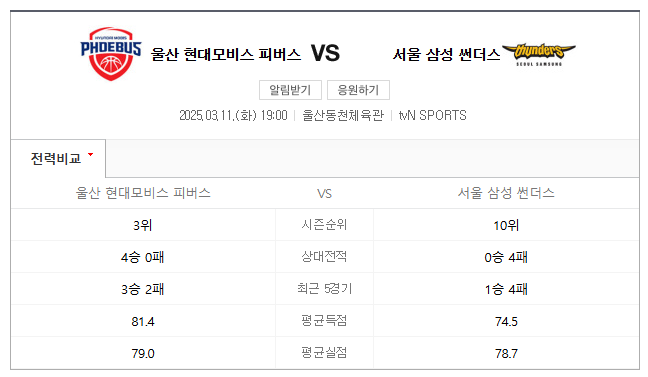This screenshot has height=377, width=648.
Task: Click 울산 현대모비스 피버스 header team name
Action: pyautogui.click(x=226, y=54)
